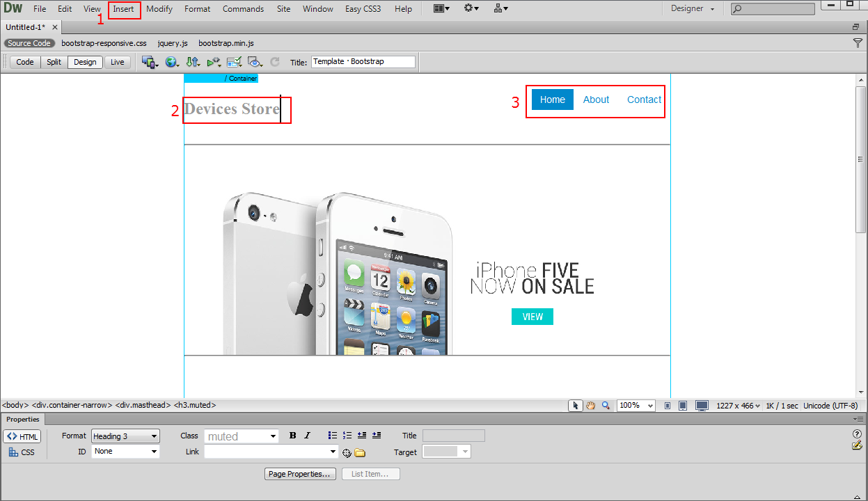Open the Layout menu icon in menu bar
The image size is (868, 501).
click(441, 8)
